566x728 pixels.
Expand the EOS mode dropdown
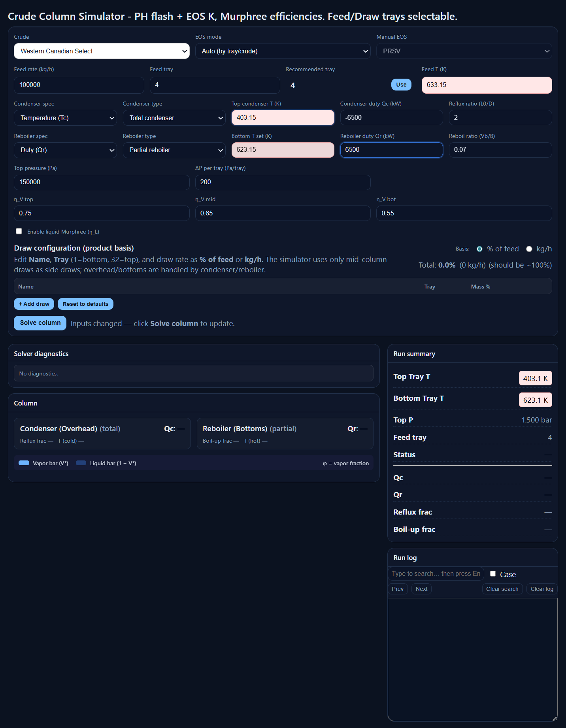tap(283, 51)
